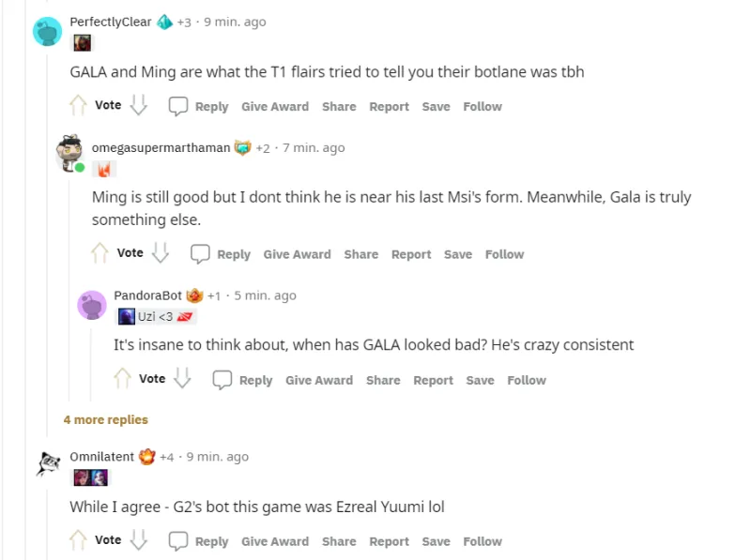Downvote omegasupermarthaman's comment
Viewport: 751px width, 560px height.
(161, 253)
